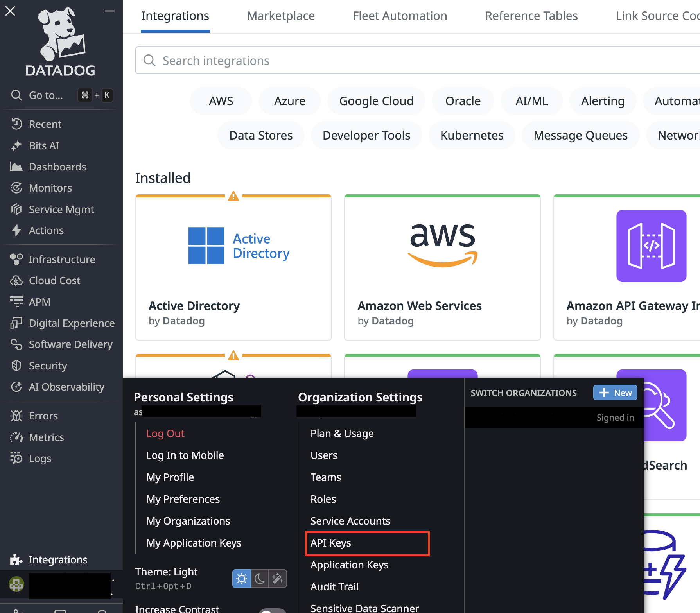Open the Fleet Automation tab

tap(400, 16)
